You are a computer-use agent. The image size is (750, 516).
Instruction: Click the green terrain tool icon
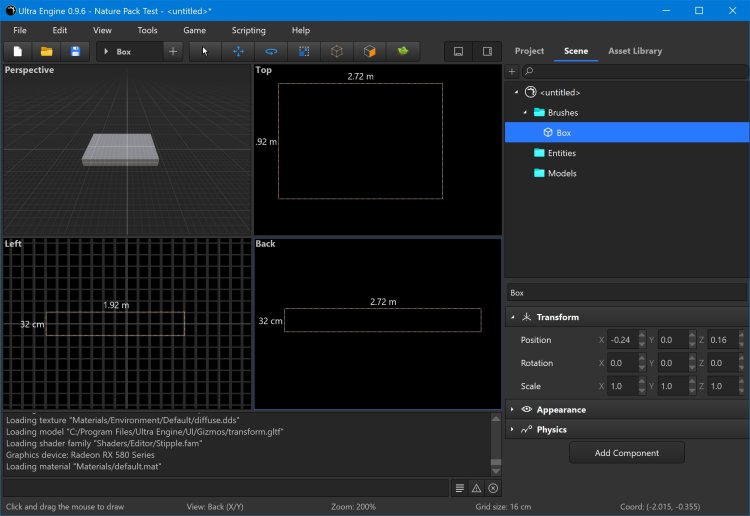tap(402, 51)
